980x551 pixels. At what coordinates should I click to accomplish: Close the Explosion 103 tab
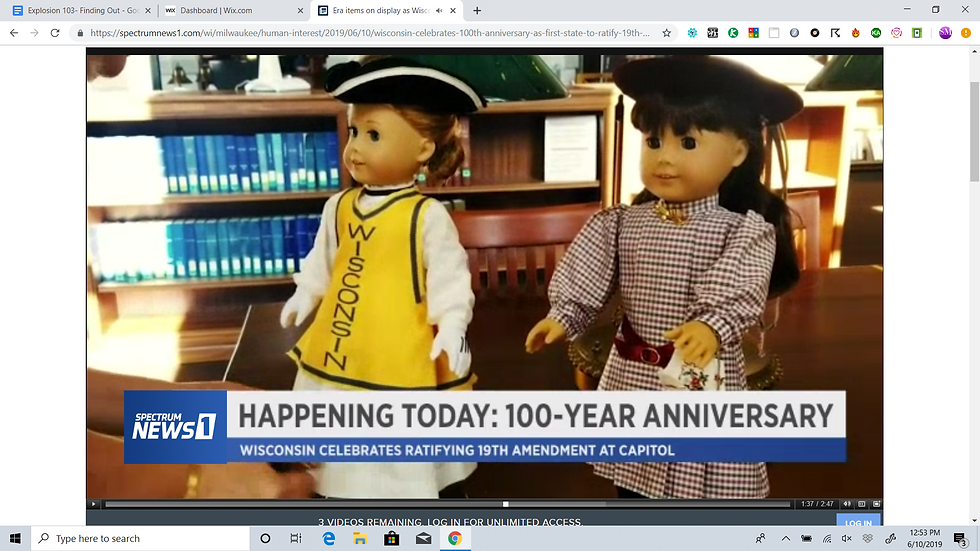point(148,11)
